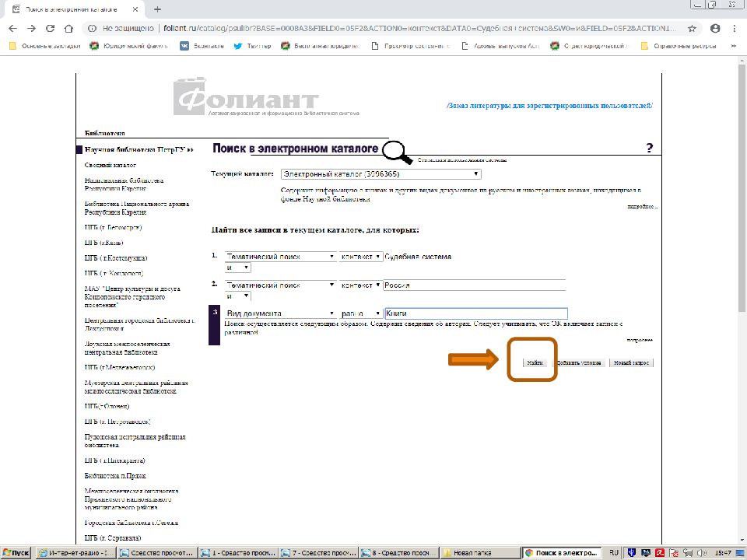The height and width of the screenshot is (560, 747).
Task: Open the Chrome user profile icon
Action: coord(714,28)
